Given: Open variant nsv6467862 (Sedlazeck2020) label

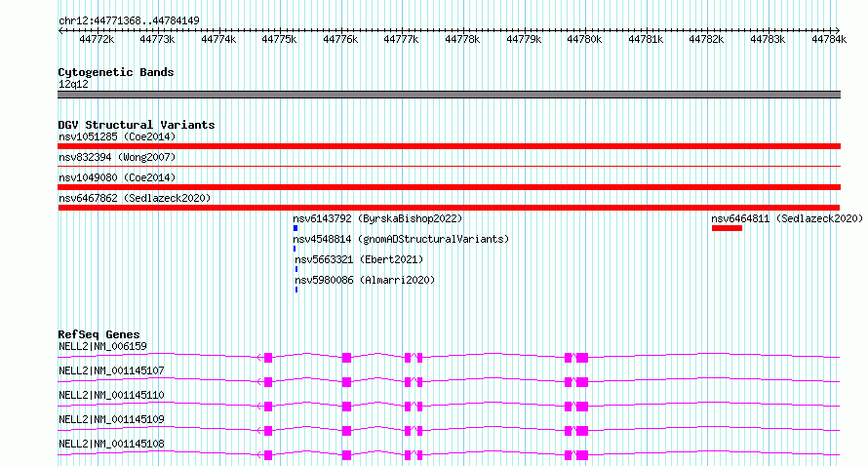Looking at the screenshot, I should 135,198.
